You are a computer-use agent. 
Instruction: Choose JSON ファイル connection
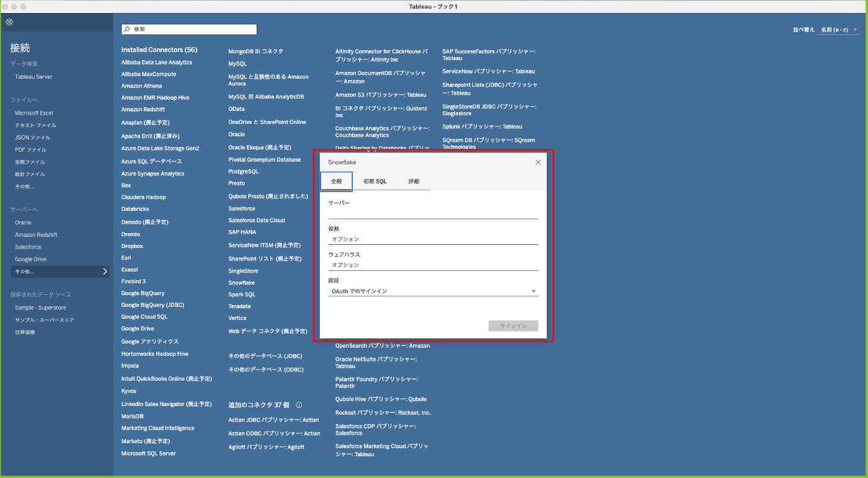[x=33, y=138]
